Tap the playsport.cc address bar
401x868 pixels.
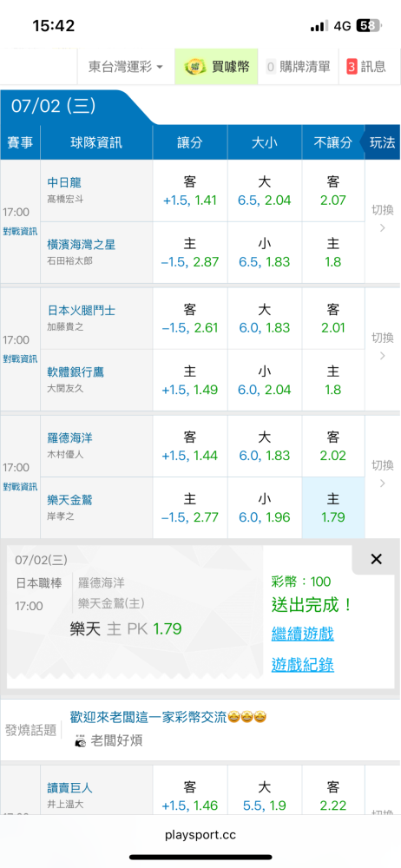coord(200,834)
